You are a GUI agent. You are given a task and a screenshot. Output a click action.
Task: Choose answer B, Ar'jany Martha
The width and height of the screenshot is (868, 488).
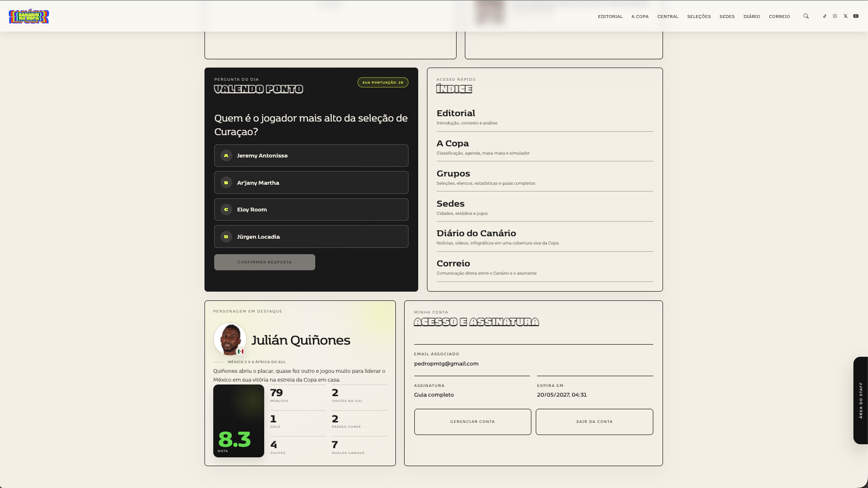click(x=311, y=183)
